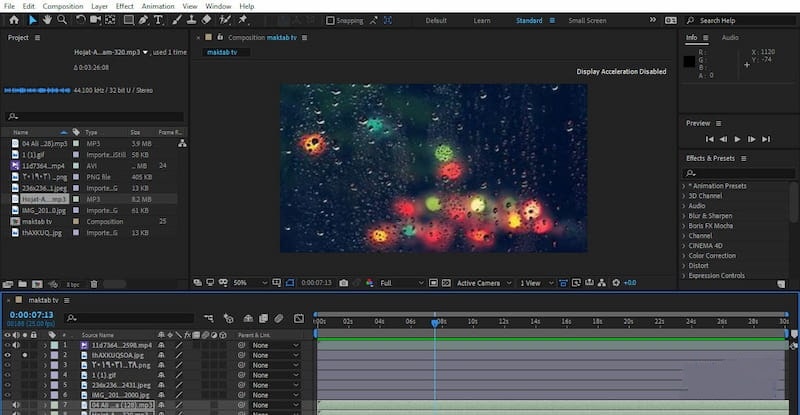The image size is (800, 415).
Task: Click the Home icon in the toolbar
Action: click(x=13, y=19)
